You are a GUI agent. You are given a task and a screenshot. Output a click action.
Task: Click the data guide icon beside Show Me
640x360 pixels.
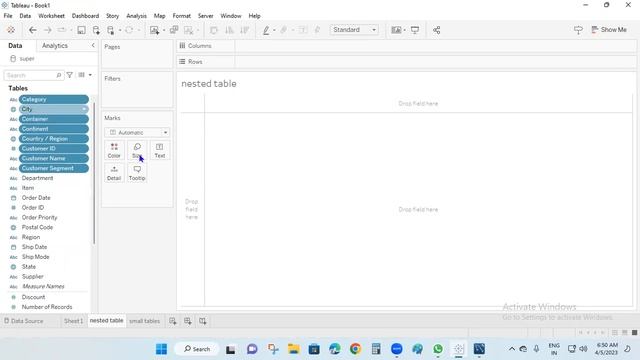578,30
